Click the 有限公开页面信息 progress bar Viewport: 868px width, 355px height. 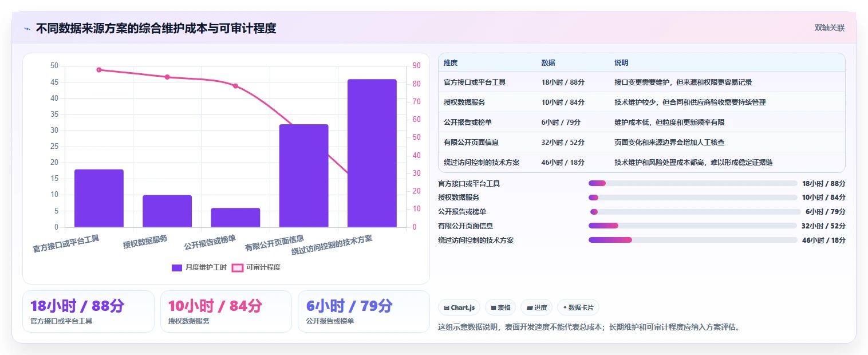[x=693, y=226]
